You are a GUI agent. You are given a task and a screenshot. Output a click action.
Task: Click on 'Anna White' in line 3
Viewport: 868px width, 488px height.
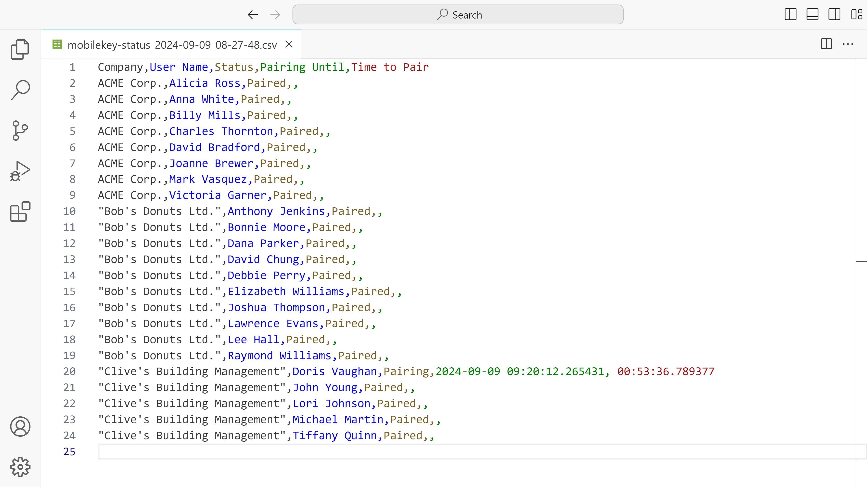coord(201,99)
